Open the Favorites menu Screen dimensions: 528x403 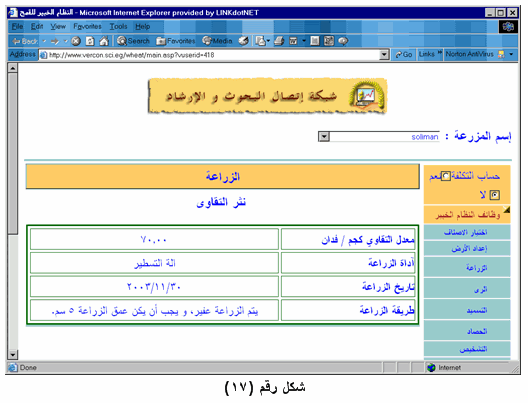(87, 27)
